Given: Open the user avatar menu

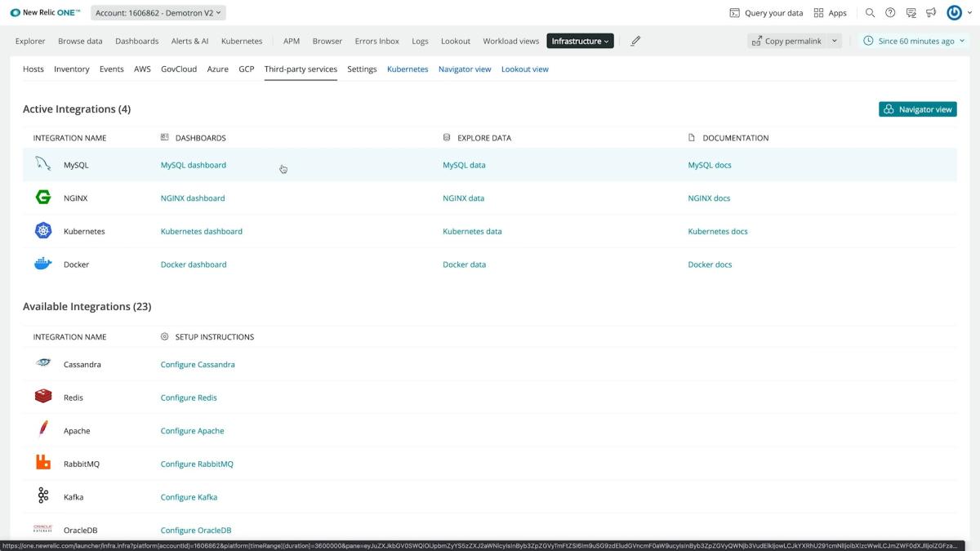Looking at the screenshot, I should (954, 13).
